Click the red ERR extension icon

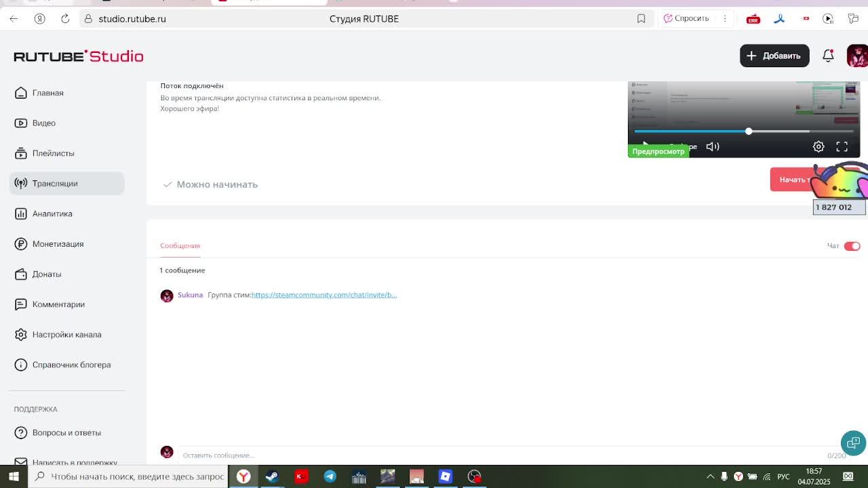coord(753,19)
